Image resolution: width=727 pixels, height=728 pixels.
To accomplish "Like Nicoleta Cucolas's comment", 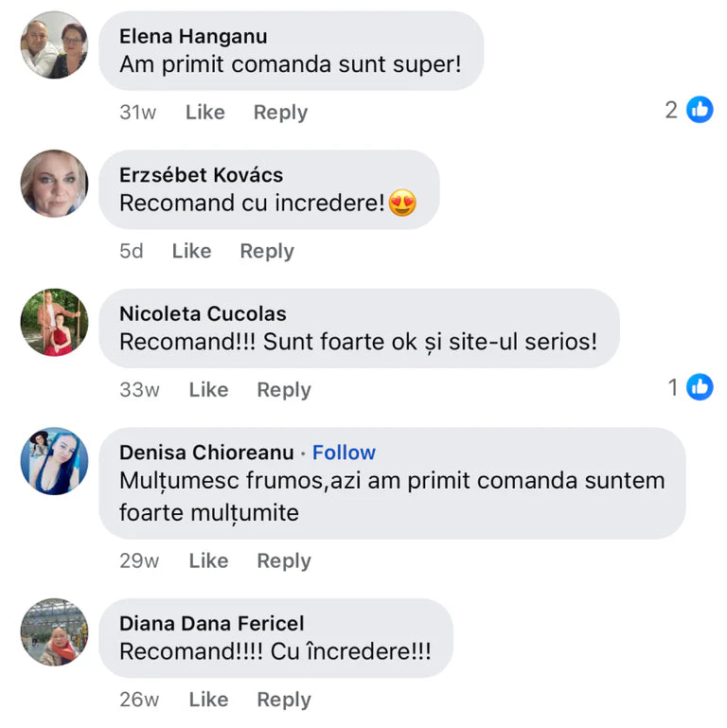I will click(x=208, y=389).
